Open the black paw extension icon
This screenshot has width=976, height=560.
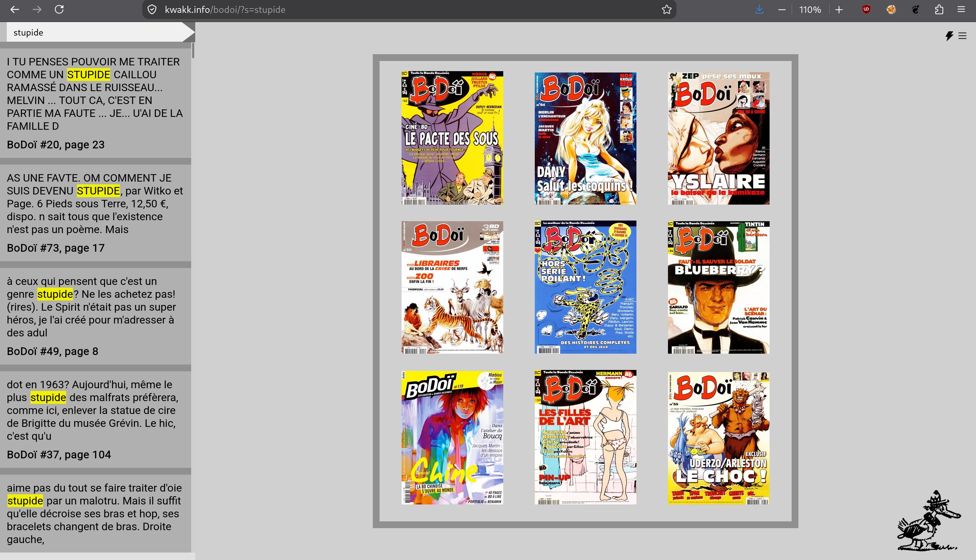tap(915, 9)
